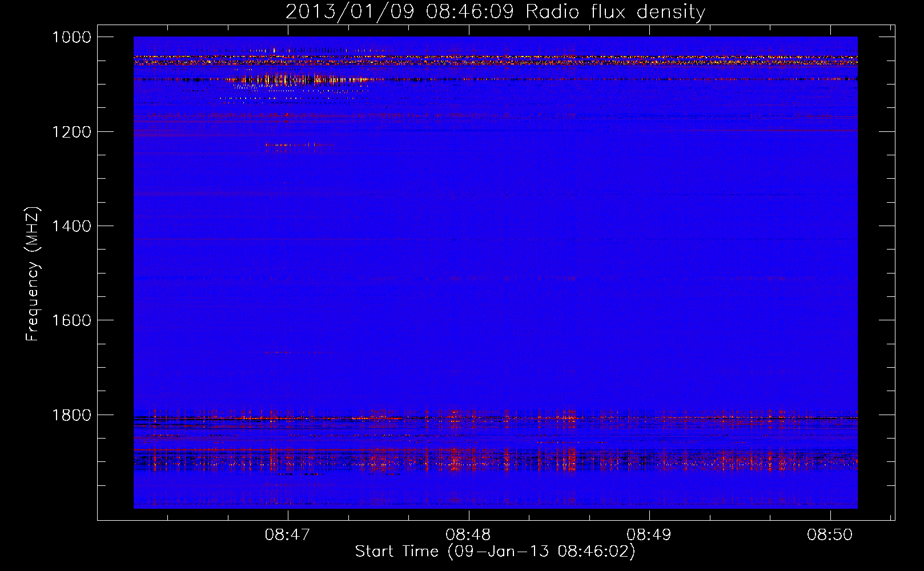
Task: Click the plot title '2013/01/09 08:46:09 Radio flux density'
Action: point(495,11)
